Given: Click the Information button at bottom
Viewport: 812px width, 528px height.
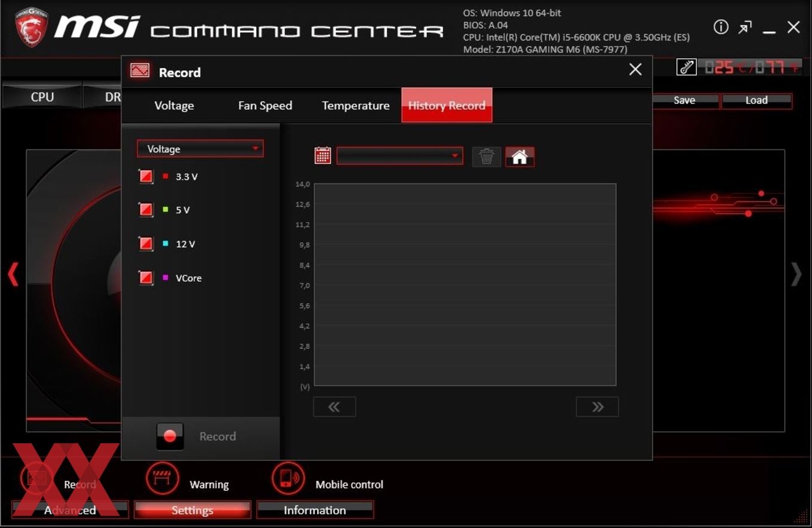Looking at the screenshot, I should coord(315,510).
